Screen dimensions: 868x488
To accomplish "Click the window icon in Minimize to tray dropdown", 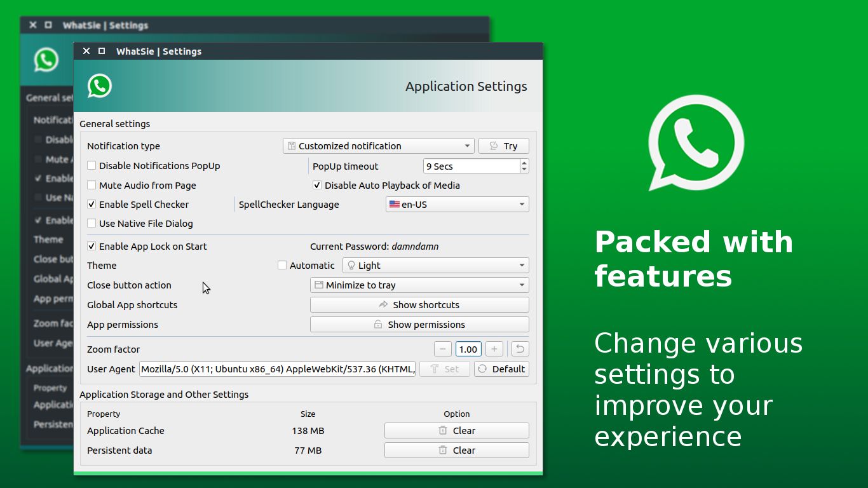I will pos(319,285).
